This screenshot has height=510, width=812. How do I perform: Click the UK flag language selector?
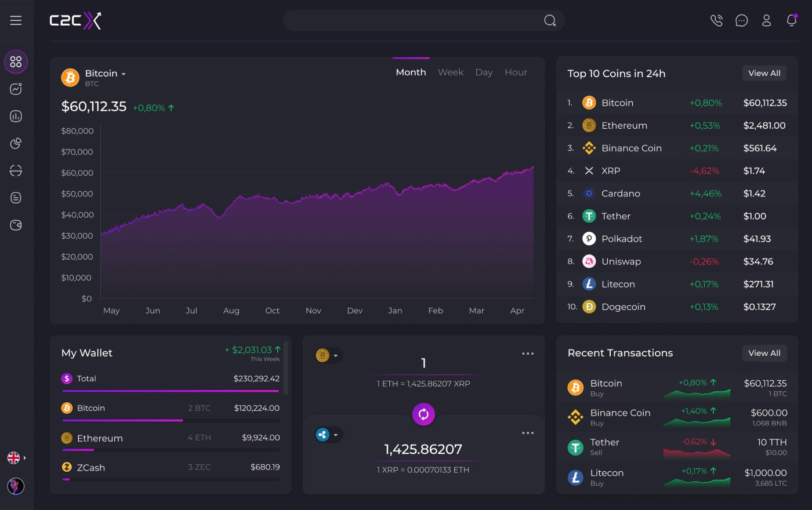13,458
